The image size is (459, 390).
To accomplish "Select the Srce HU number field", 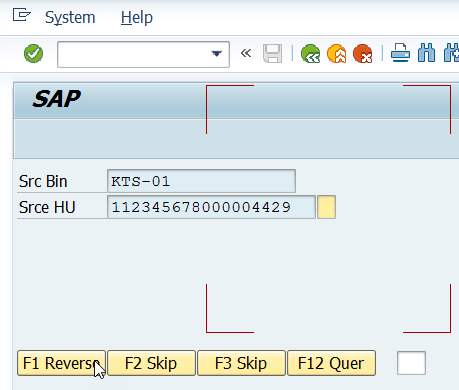I will (x=211, y=207).
